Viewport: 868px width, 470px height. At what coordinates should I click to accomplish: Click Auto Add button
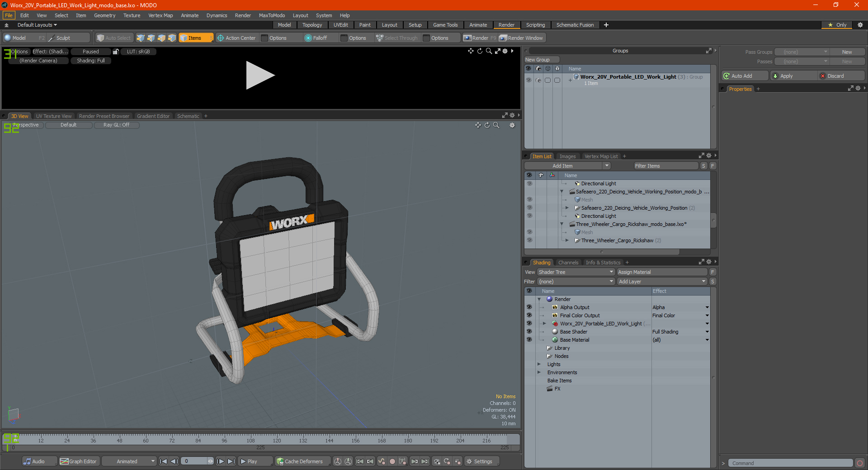pyautogui.click(x=745, y=76)
